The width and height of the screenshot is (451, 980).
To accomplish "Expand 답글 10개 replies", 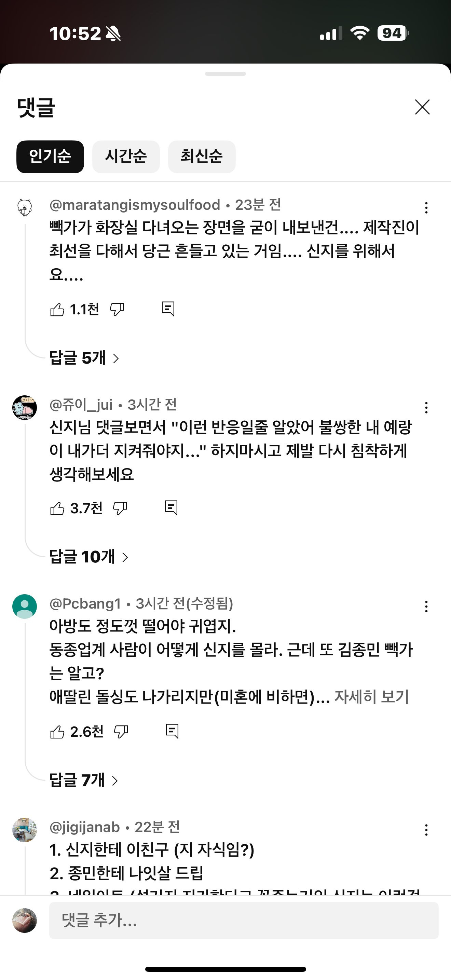I will tap(88, 557).
